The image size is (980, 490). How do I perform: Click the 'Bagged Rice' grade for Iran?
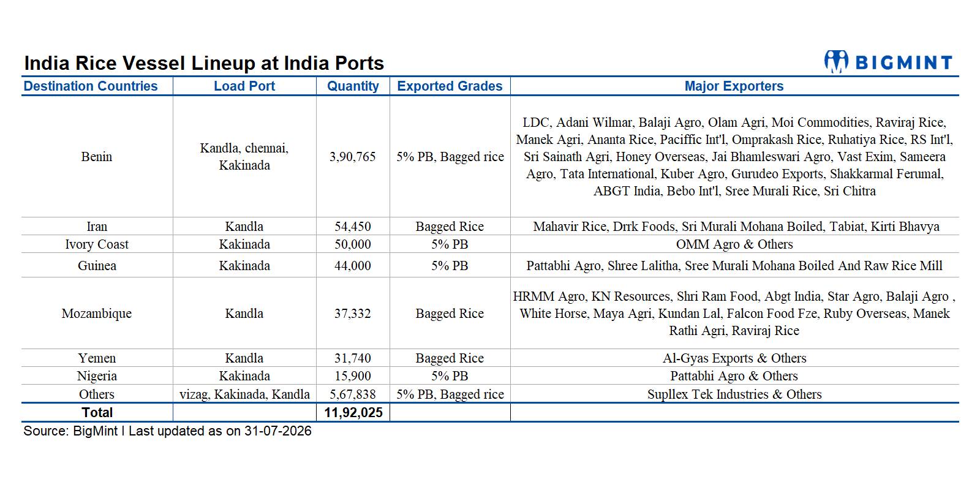[x=450, y=227]
